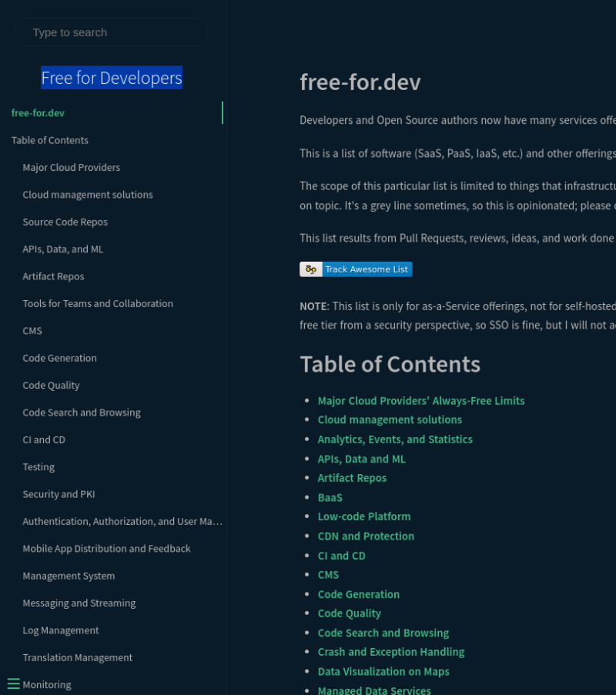Viewport: 616px width, 695px height.
Task: Click Major Cloud Providers' Always-Free Limits link
Action: tap(421, 401)
